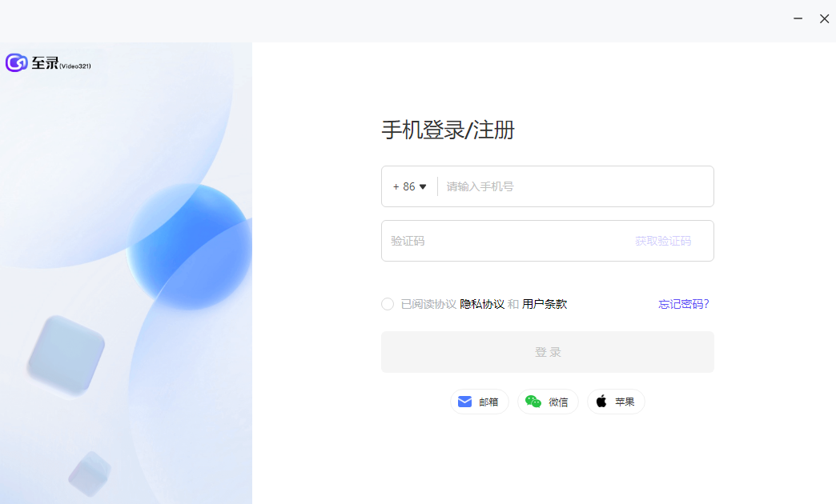The height and width of the screenshot is (504, 836).
Task: Enable the privacy agreement consent circle
Action: (x=388, y=304)
